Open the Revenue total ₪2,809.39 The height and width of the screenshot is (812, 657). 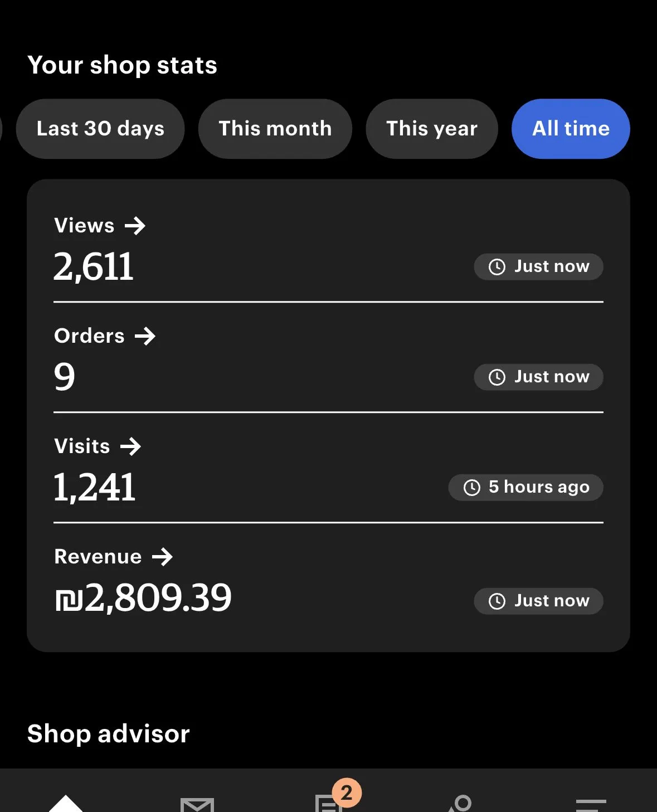click(143, 597)
